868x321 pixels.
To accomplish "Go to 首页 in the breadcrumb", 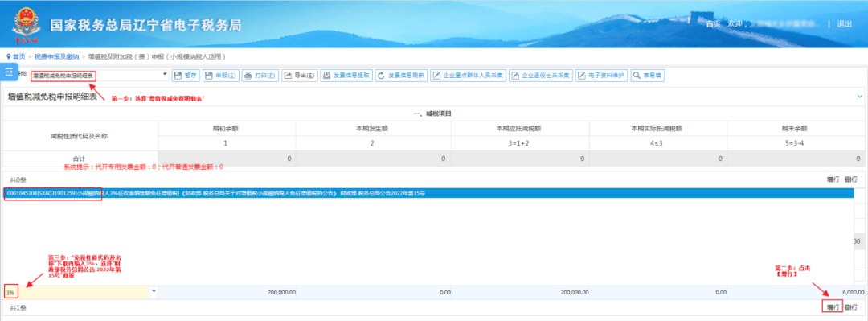I will [18, 56].
